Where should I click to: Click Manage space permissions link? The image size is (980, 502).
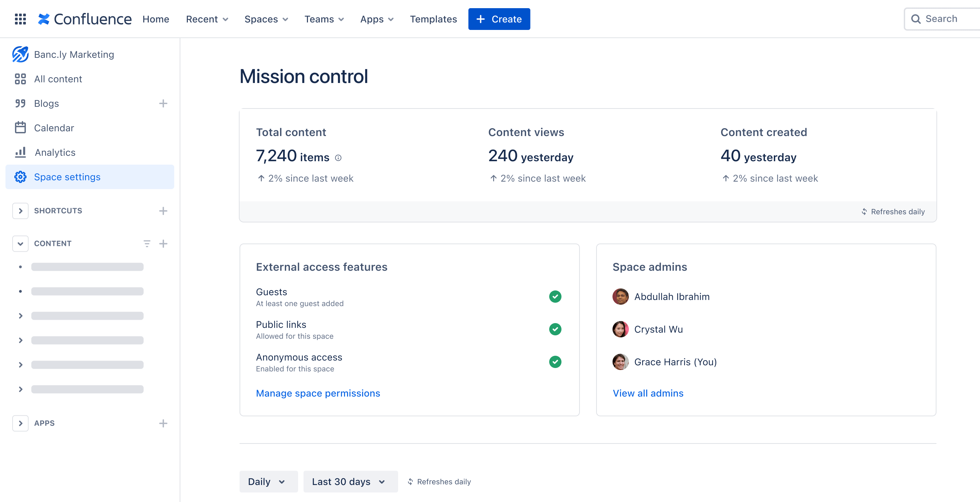pos(318,392)
